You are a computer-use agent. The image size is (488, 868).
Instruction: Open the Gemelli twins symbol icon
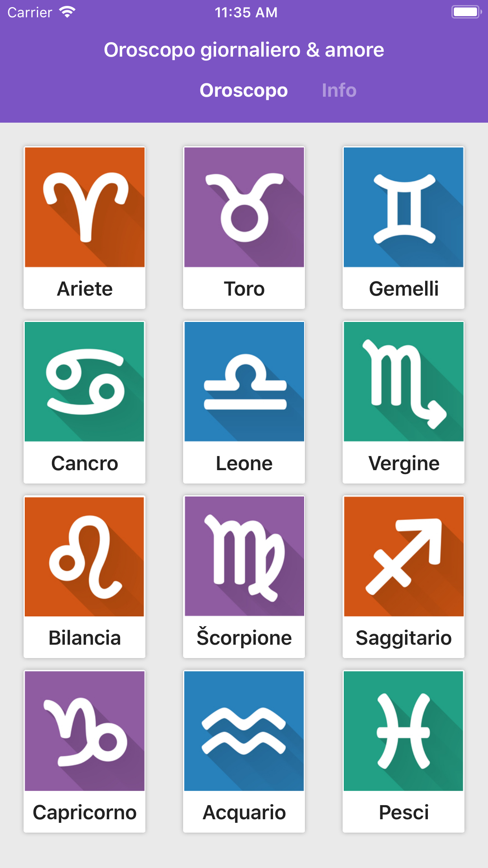(404, 207)
